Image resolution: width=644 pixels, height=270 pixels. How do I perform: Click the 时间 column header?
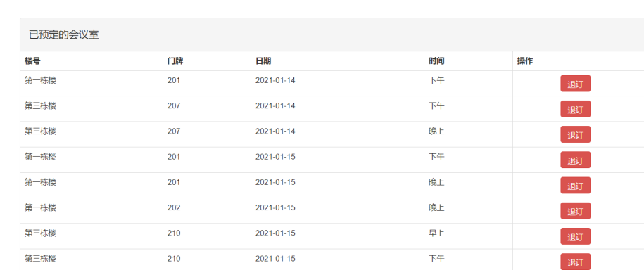436,61
